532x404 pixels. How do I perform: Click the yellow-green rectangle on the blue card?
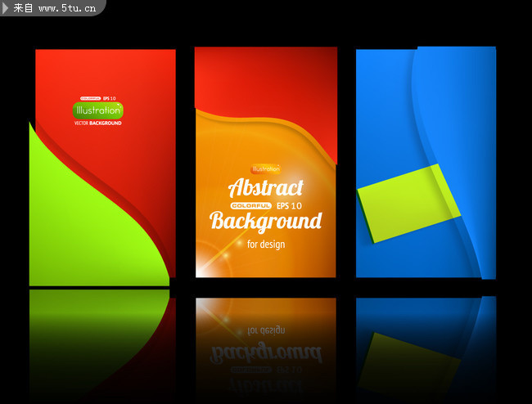408,204
